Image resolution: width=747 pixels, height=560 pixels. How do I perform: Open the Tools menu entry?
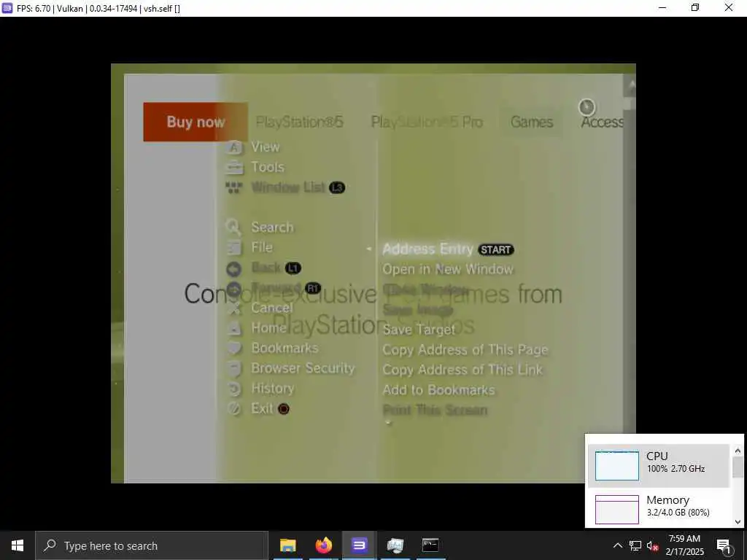coord(268,167)
